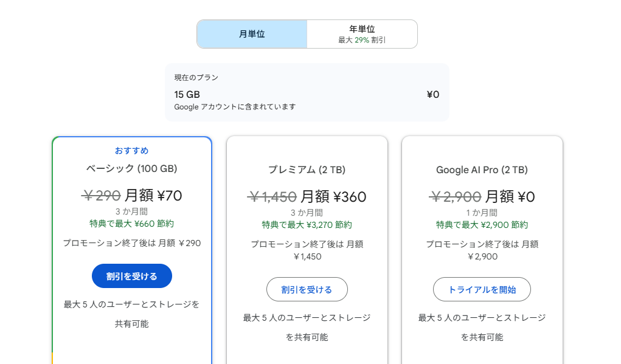Image resolution: width=621 pixels, height=364 pixels.
Task: Click the crossed-out ¥1,450 price
Action: pos(272,197)
